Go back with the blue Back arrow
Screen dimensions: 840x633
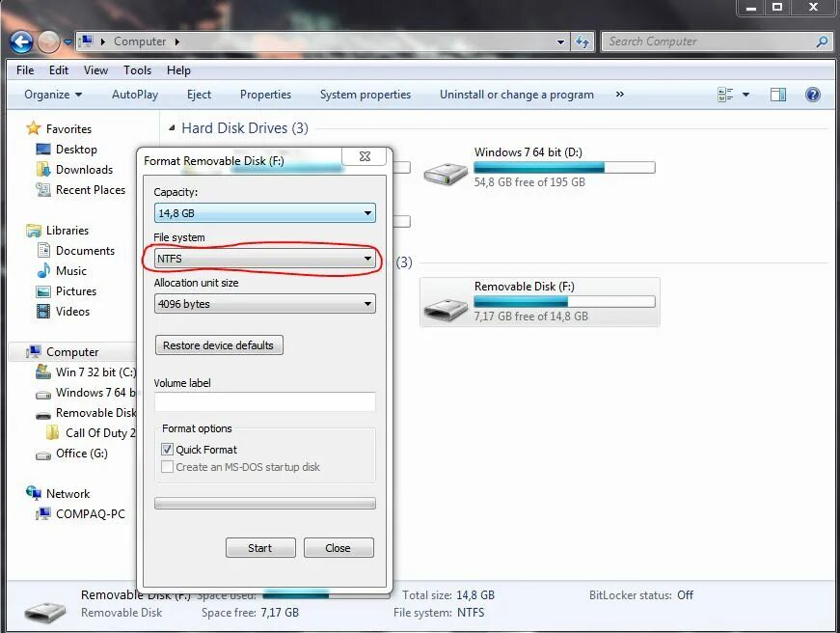(21, 41)
